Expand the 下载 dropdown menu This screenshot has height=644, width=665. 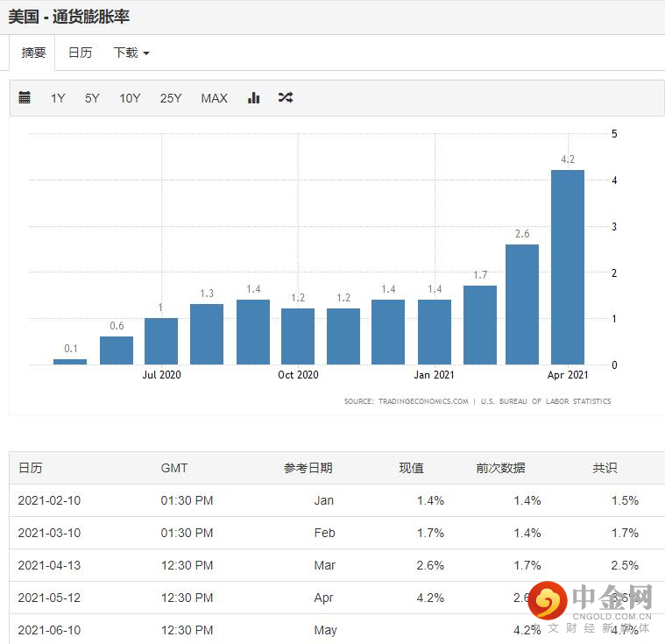coord(131,53)
